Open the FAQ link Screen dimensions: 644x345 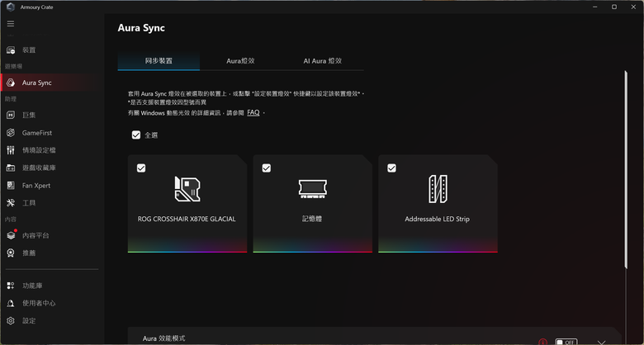point(253,112)
